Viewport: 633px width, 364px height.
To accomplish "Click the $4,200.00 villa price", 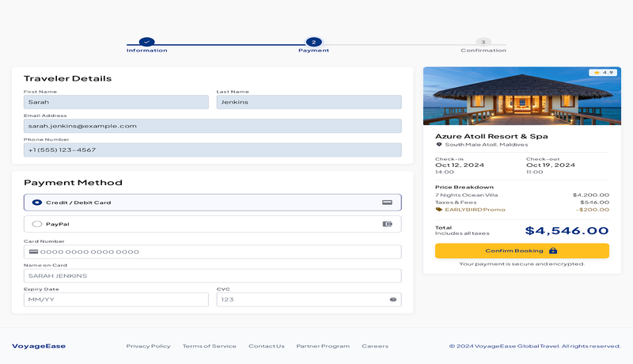I will click(x=590, y=195).
